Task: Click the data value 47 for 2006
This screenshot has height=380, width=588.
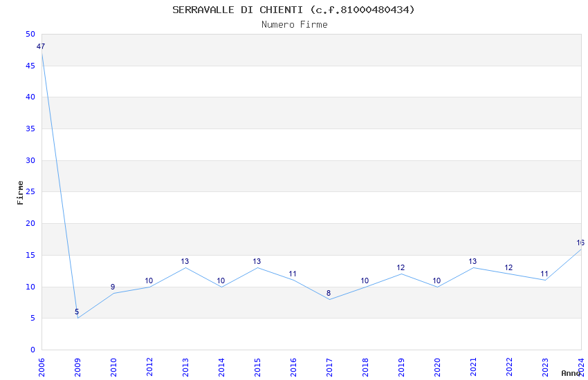Action: pyautogui.click(x=41, y=46)
